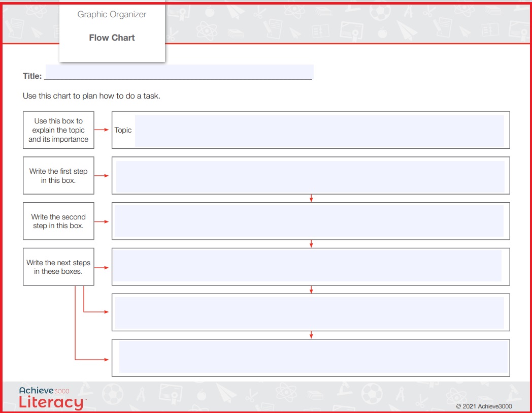This screenshot has height=413, width=532.
Task: Click the 'Write the next steps' instruction box
Action: pyautogui.click(x=58, y=267)
